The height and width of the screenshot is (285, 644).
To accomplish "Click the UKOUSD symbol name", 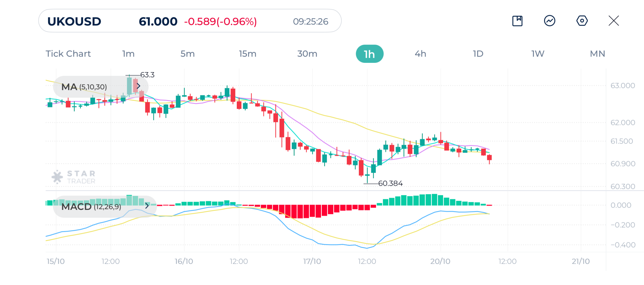I will point(74,21).
